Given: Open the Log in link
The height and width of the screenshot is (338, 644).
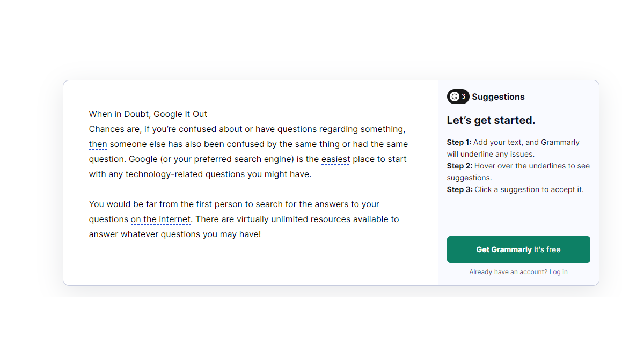Looking at the screenshot, I should click(x=558, y=272).
